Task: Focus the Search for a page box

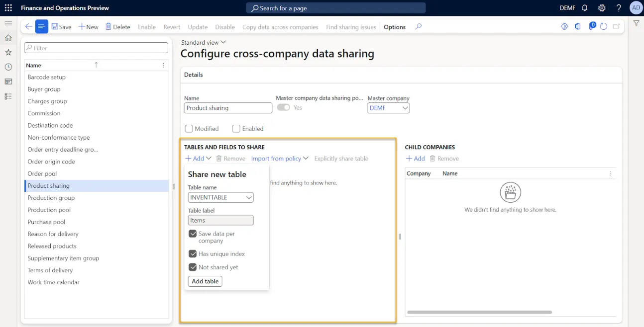Action: tap(336, 8)
